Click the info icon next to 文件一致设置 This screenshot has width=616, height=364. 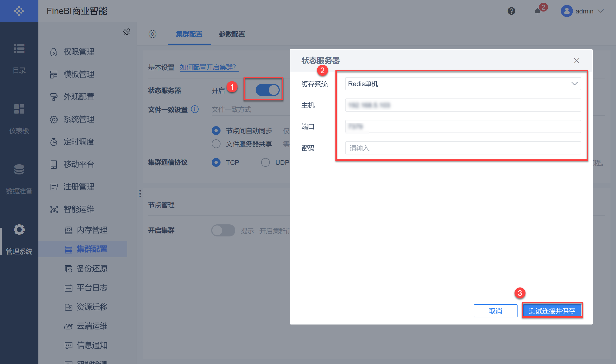195,109
